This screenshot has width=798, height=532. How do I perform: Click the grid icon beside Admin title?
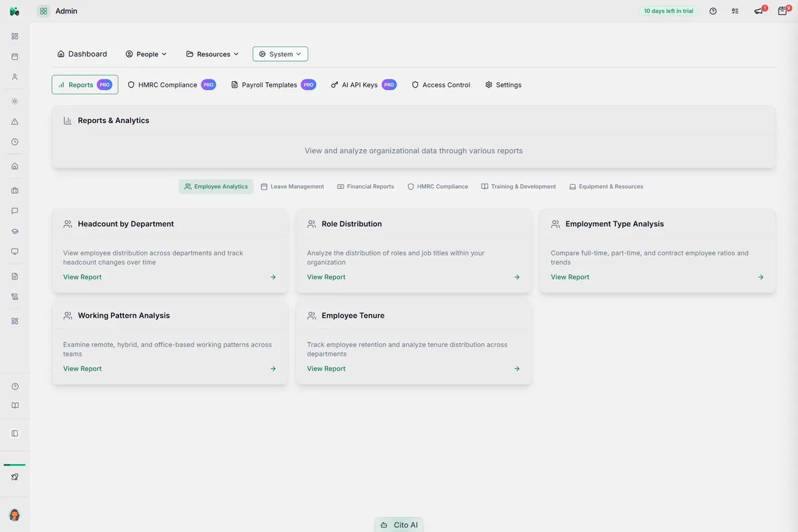[x=43, y=11]
